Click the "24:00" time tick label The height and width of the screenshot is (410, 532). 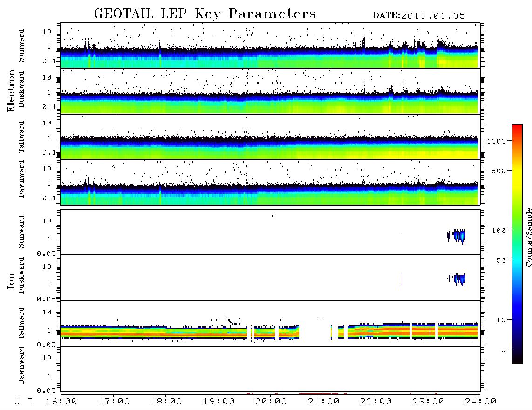click(481, 402)
